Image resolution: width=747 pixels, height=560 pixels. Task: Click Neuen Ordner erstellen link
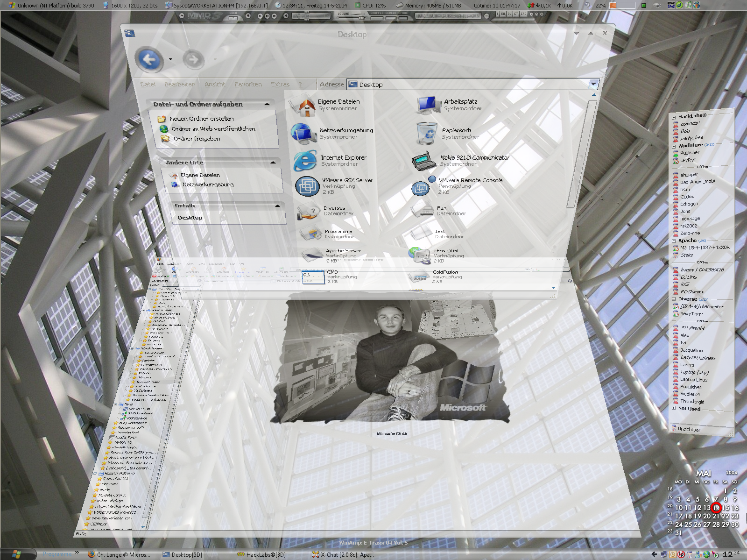[201, 119]
